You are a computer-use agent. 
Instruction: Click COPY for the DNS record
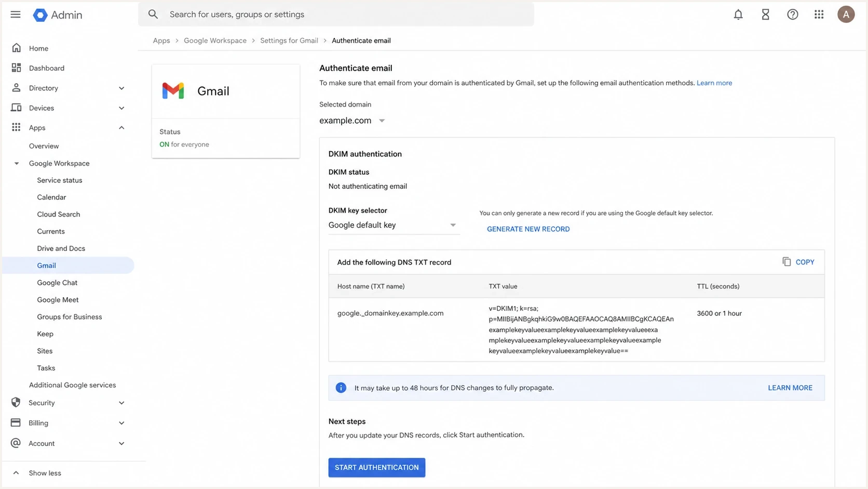pyautogui.click(x=805, y=262)
